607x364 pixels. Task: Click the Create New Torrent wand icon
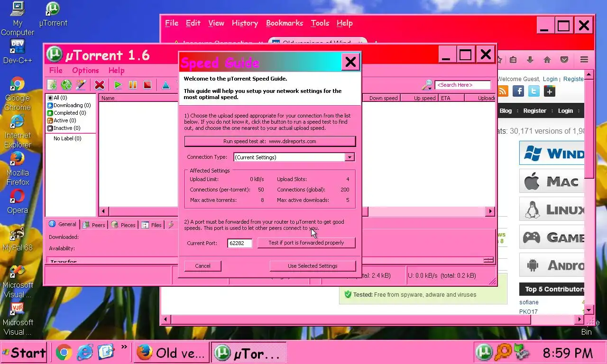click(x=81, y=85)
